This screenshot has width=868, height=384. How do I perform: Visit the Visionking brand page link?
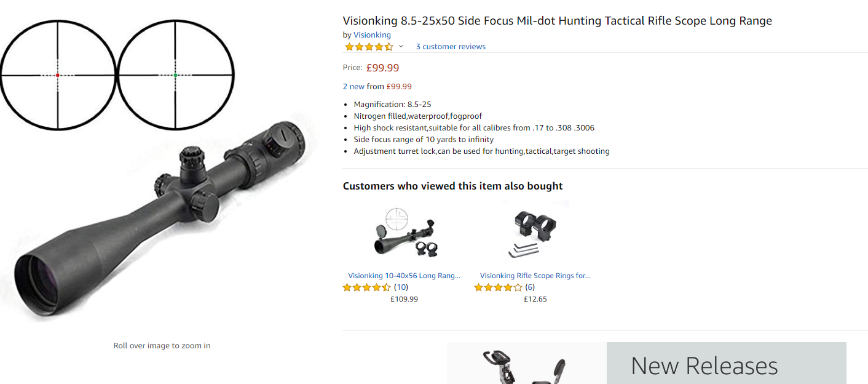click(372, 35)
